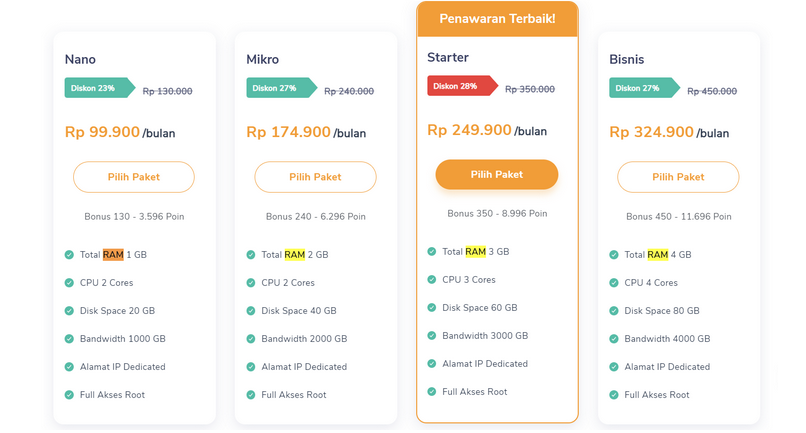806x433 pixels.
Task: Select the Mikro plan's Pilih Paket button
Action: [315, 177]
